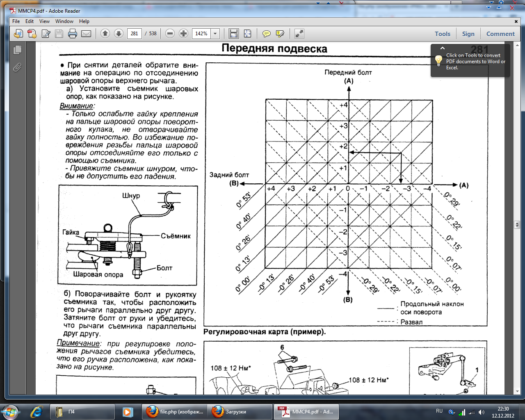Click the page number field showing 281
The height and width of the screenshot is (420, 525).
(135, 34)
